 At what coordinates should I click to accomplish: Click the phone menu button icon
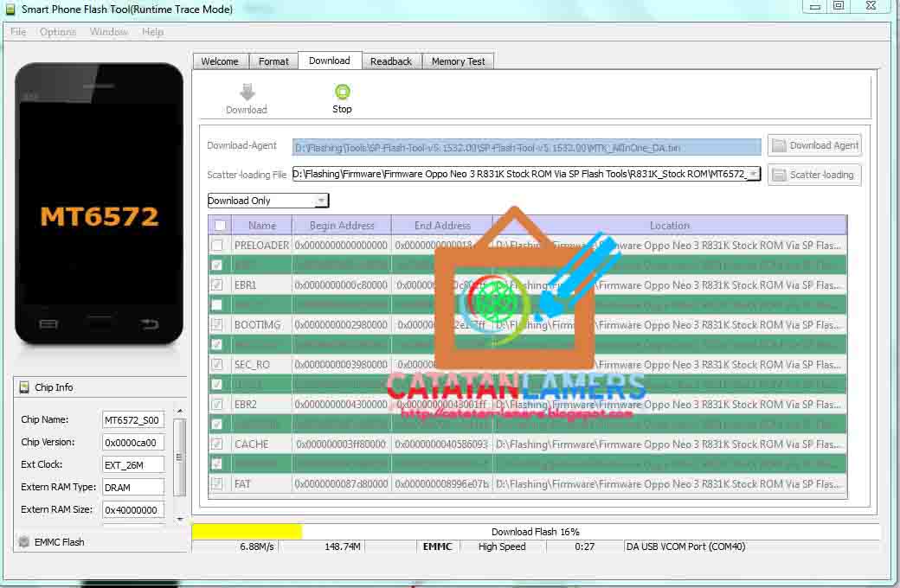coord(48,324)
